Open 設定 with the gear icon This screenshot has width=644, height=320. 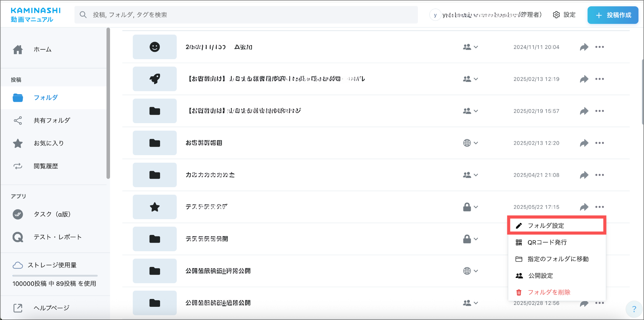point(564,15)
